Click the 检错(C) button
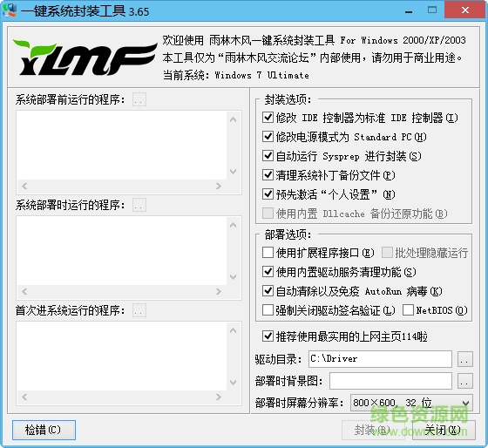 coord(44,430)
